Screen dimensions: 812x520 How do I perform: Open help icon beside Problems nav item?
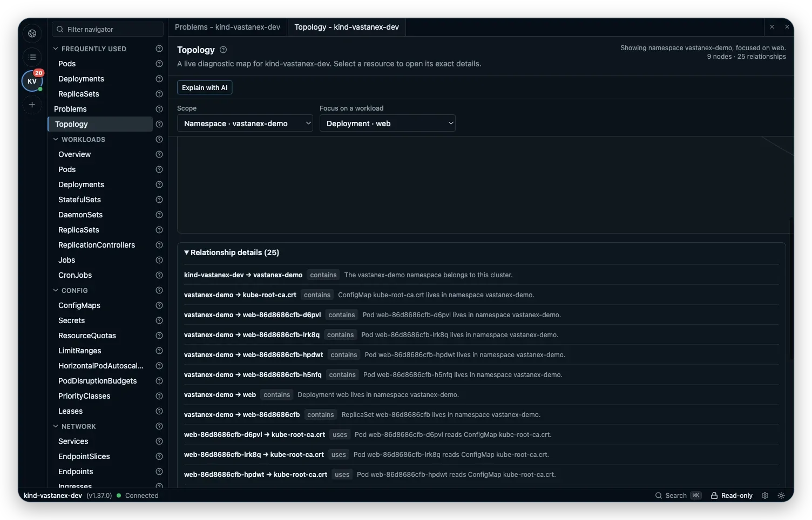tap(159, 109)
